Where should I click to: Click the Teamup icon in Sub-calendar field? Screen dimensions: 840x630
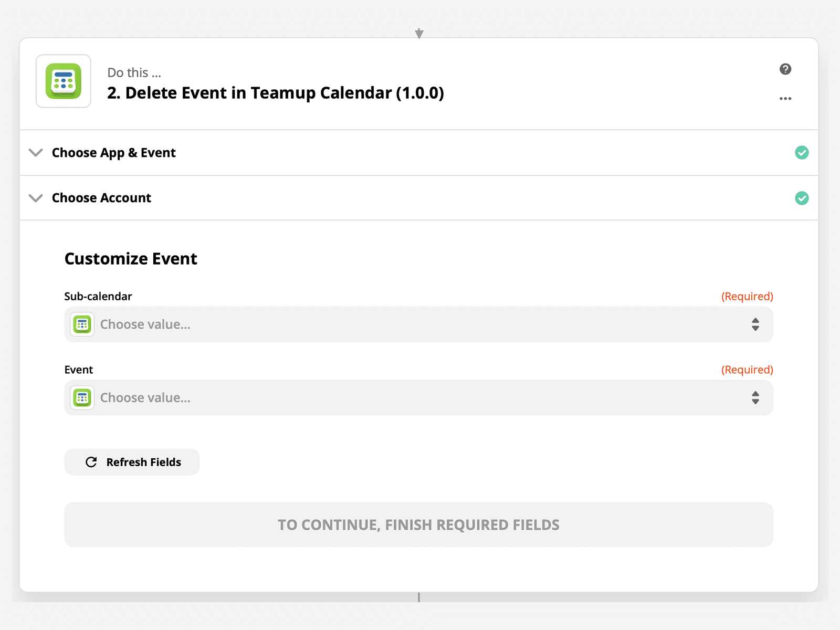click(x=82, y=324)
